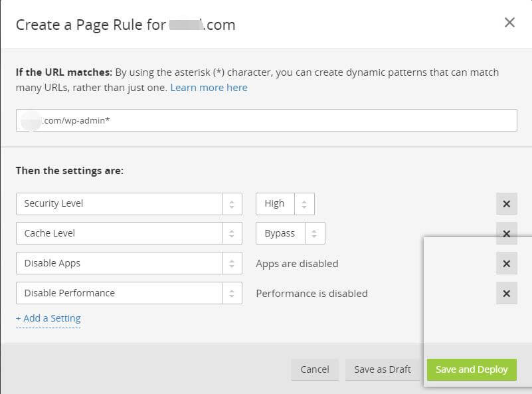
Task: Click Save as Draft button
Action: 383,369
